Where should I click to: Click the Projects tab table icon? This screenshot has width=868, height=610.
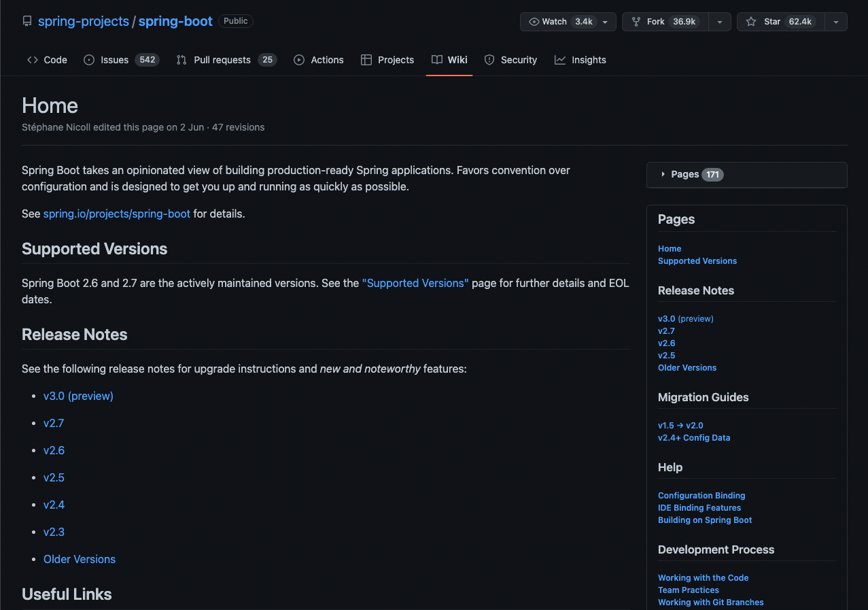(366, 60)
